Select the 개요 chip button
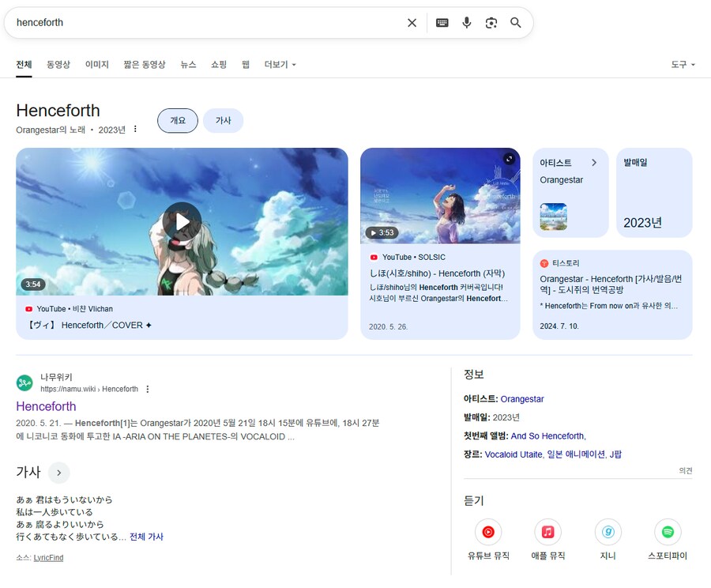The height and width of the screenshot is (588, 711). 178,121
